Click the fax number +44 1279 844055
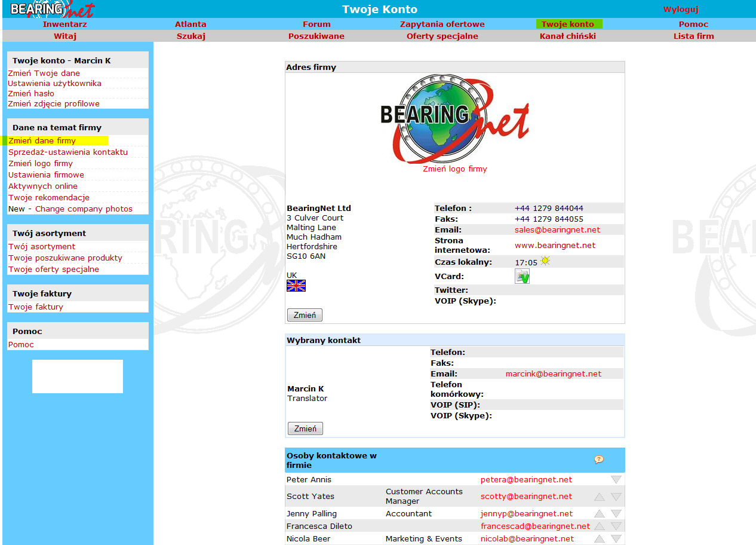This screenshot has height=545, width=756. pos(549,219)
